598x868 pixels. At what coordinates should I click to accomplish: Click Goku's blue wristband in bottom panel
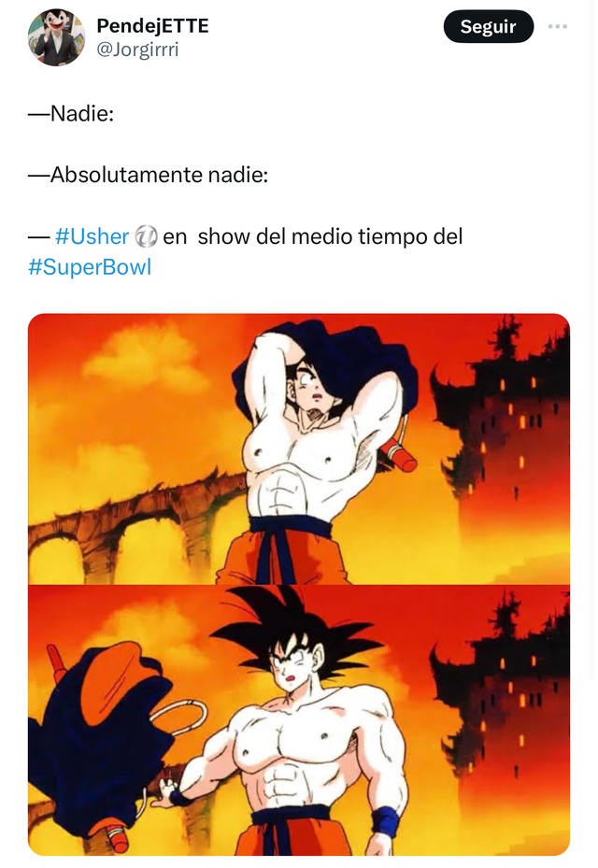385,821
